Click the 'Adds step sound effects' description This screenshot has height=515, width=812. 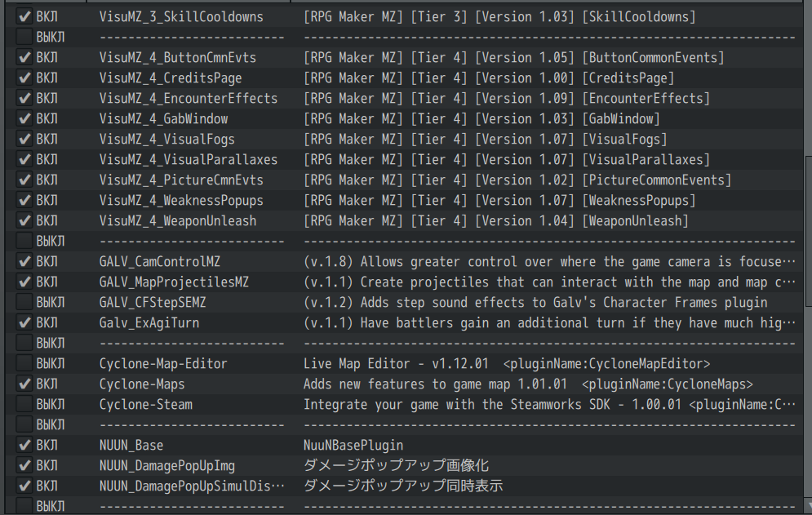pyautogui.click(x=535, y=302)
